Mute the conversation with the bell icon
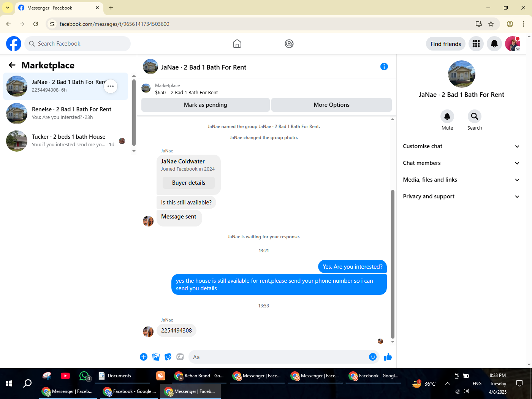The image size is (532, 399). point(447,116)
